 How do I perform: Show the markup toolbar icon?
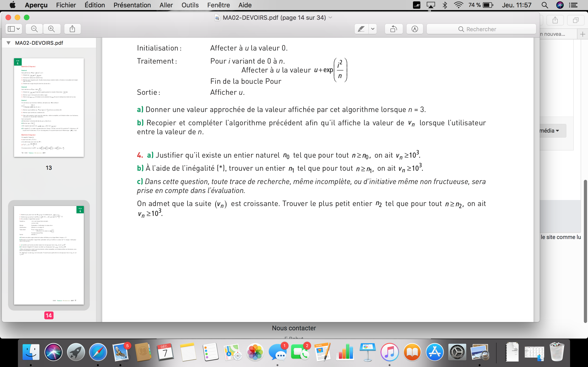coord(415,29)
